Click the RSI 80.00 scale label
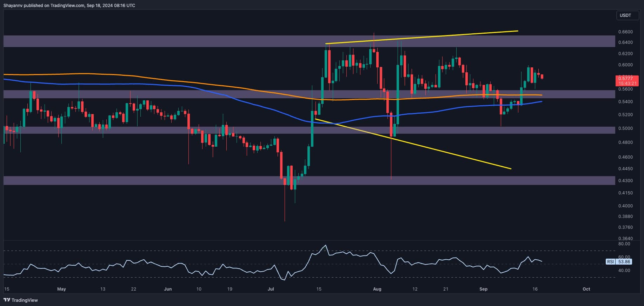 [x=624, y=244]
